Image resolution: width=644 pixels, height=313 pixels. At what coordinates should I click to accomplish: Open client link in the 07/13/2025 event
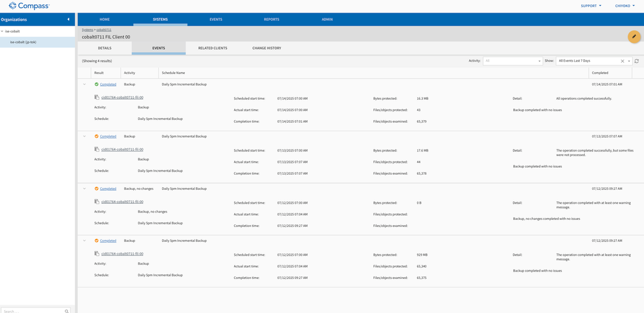(x=122, y=150)
